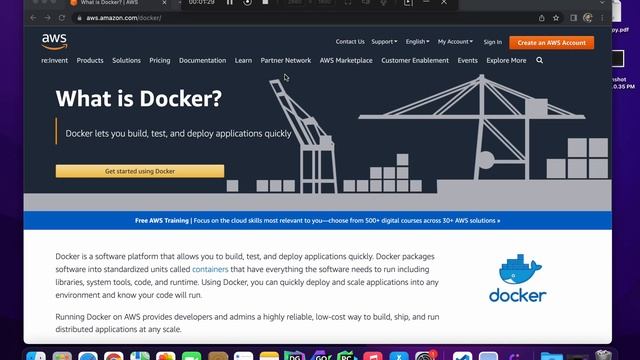The height and width of the screenshot is (360, 640).
Task: Open the AWS Marketplace menu
Action: click(346, 60)
